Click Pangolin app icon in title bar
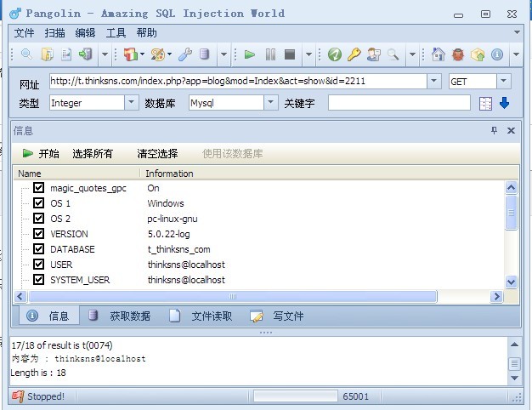Viewport: 532px width, 410px height. tap(15, 14)
